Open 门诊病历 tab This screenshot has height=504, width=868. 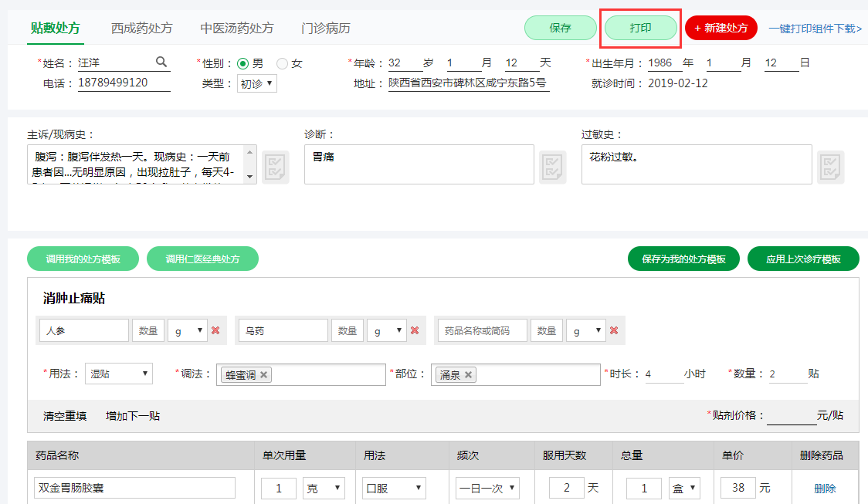[325, 29]
